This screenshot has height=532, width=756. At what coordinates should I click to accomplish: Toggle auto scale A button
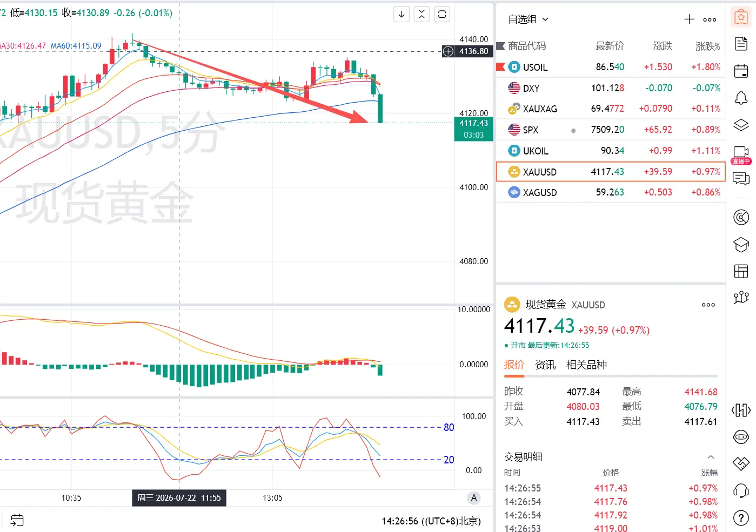click(x=474, y=498)
